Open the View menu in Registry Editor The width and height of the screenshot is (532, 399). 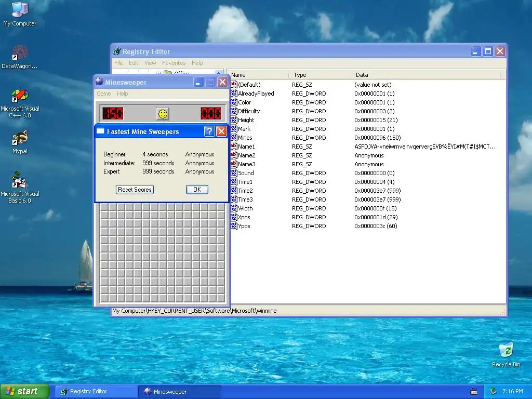coord(150,63)
